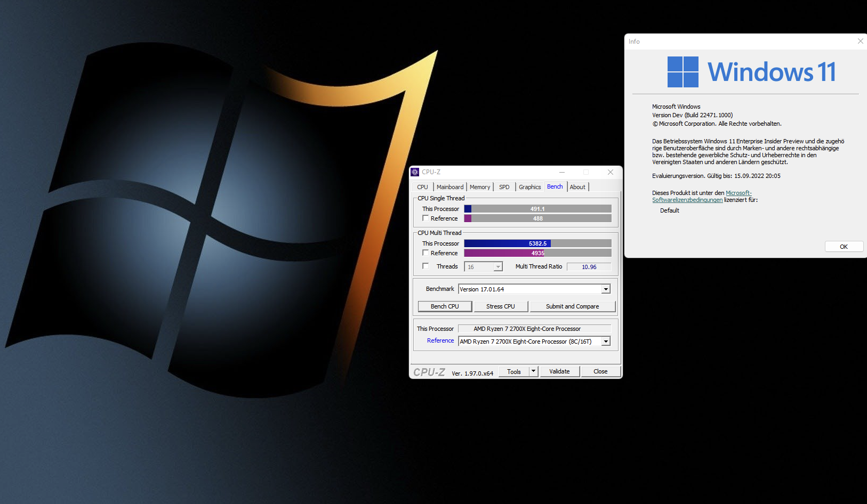The image size is (867, 504).
Task: Click the single thread reference bar 488
Action: click(x=537, y=218)
